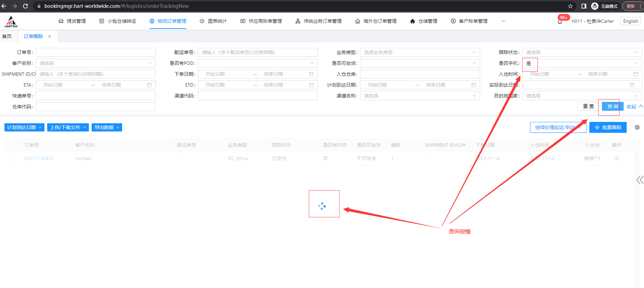The image size is (644, 288).
Task: Bookmark page with star icon
Action: [x=570, y=6]
